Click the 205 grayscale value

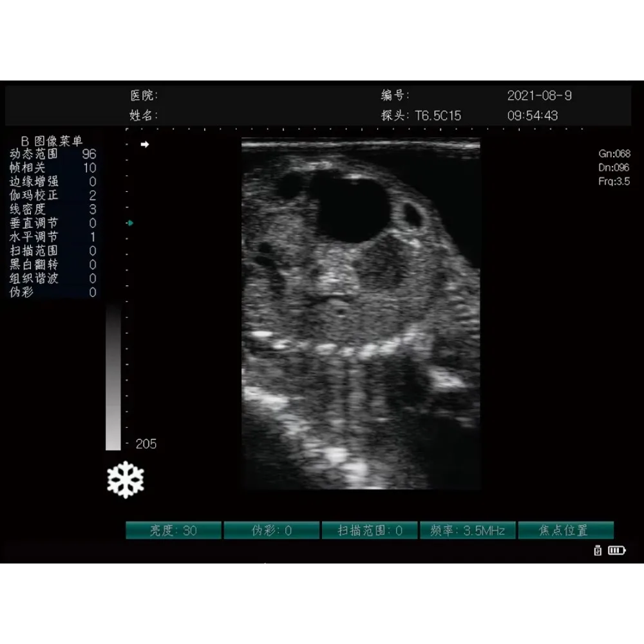[x=146, y=444]
